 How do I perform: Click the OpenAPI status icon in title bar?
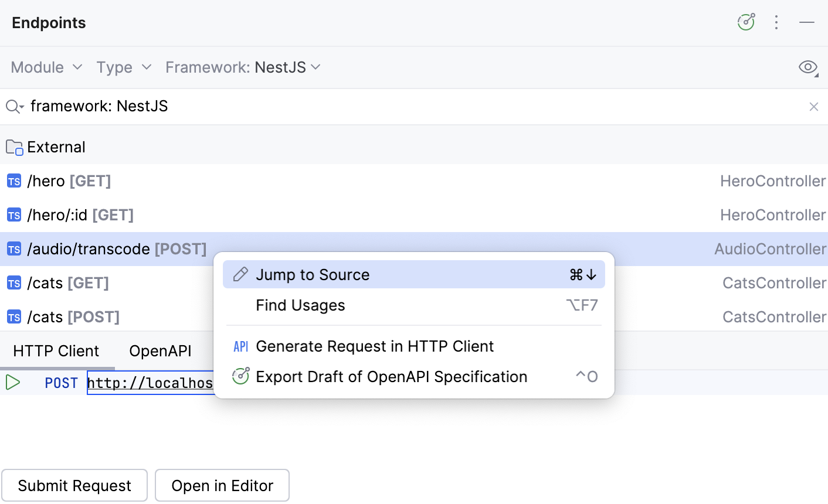tap(745, 22)
